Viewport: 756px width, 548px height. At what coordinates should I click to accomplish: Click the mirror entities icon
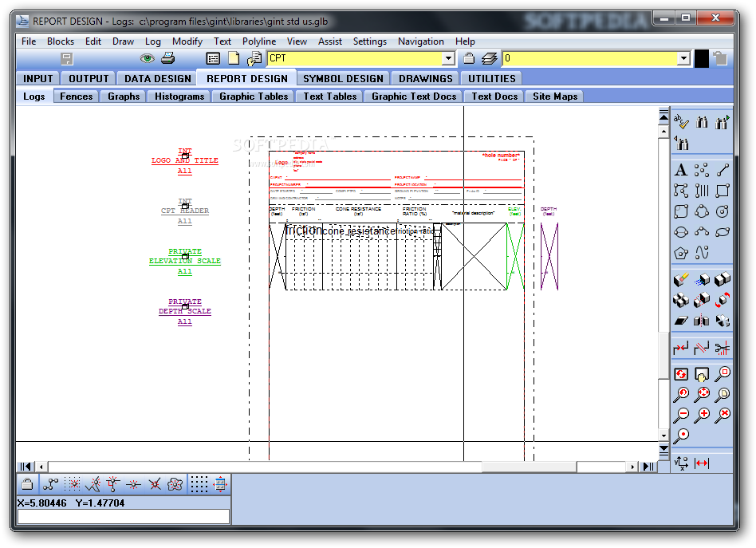coord(702,321)
